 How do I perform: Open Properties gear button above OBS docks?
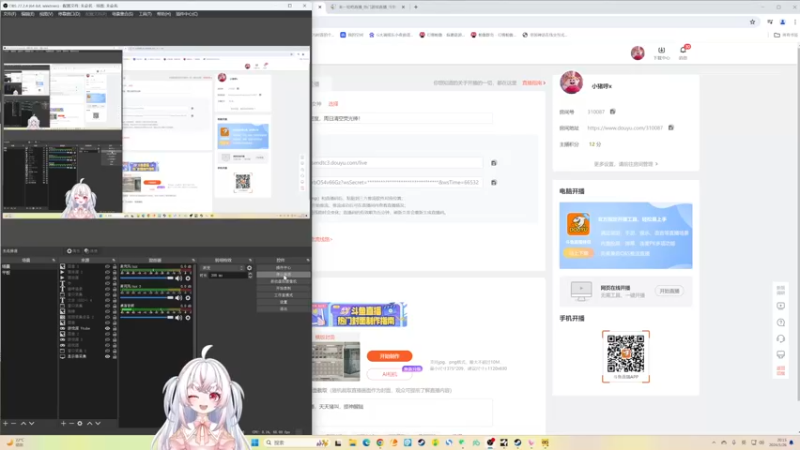click(73, 251)
